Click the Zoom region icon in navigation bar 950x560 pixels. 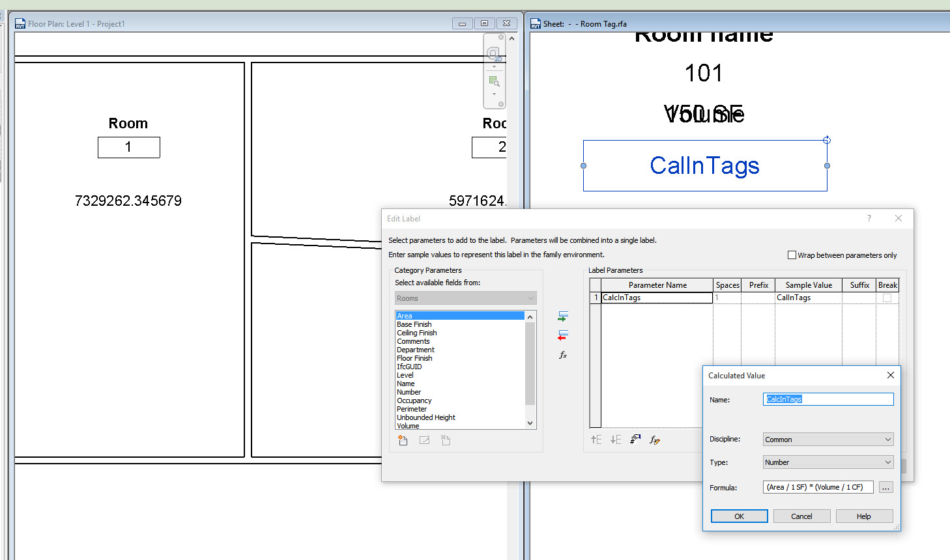(x=494, y=81)
